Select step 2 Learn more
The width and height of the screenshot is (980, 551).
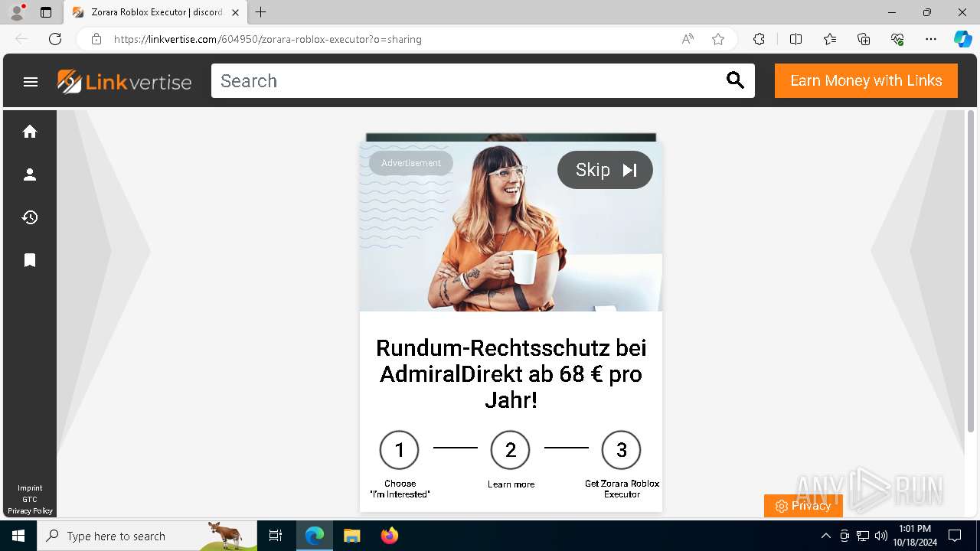pyautogui.click(x=511, y=459)
